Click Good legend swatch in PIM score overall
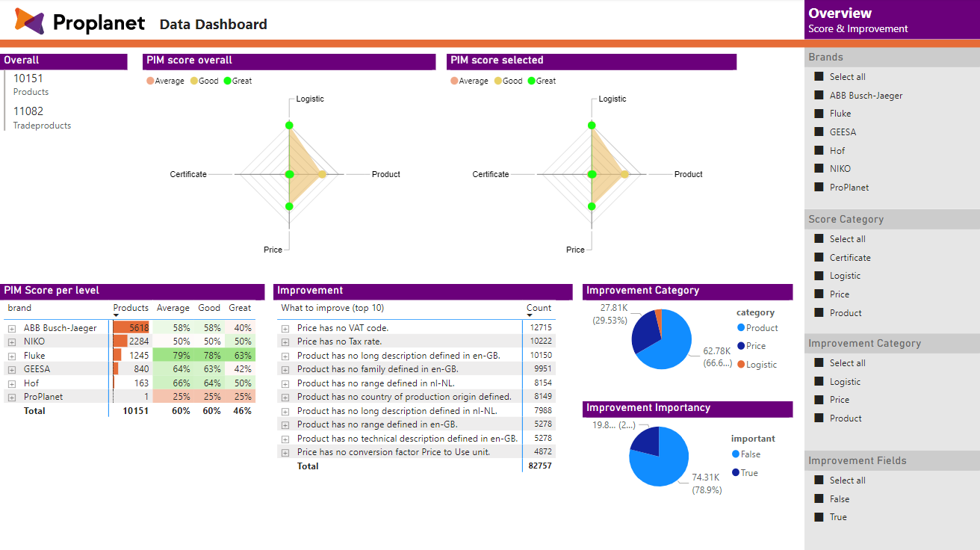Viewport: 980px width, 550px height. [x=194, y=81]
